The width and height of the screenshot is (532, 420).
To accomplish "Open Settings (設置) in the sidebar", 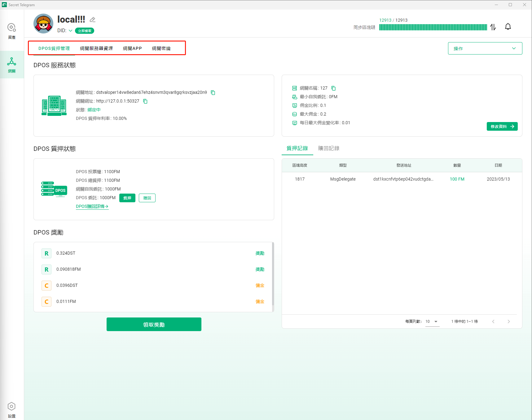I will tap(11, 410).
